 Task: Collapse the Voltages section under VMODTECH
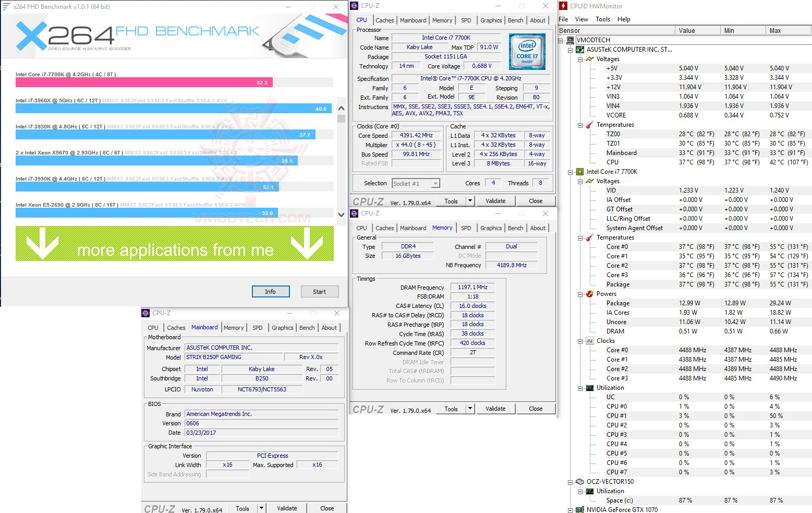(580, 59)
